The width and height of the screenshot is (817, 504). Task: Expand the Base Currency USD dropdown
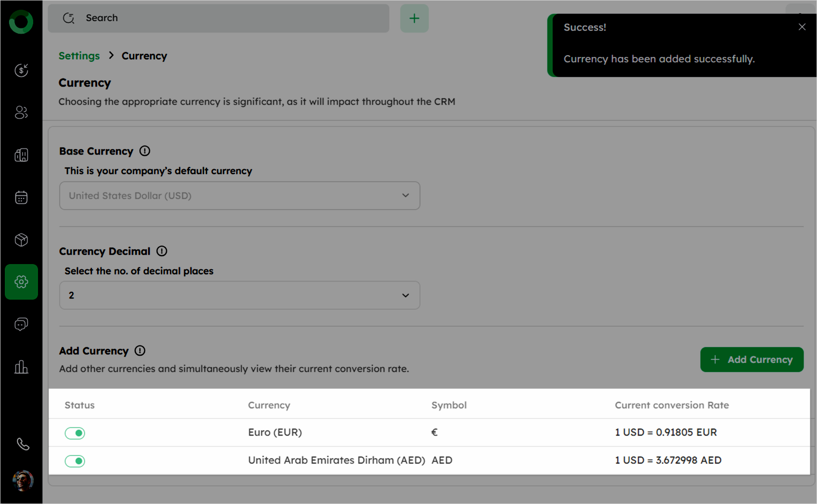coord(239,196)
